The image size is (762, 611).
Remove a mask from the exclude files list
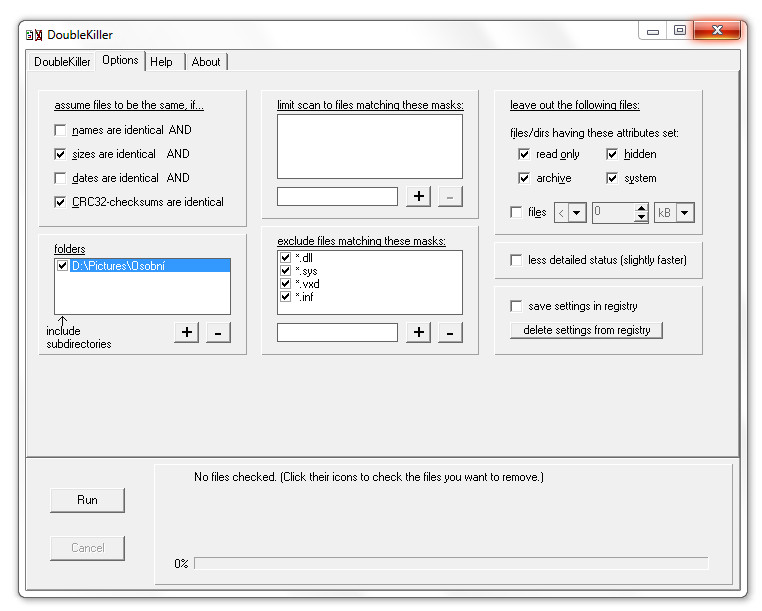click(x=450, y=332)
